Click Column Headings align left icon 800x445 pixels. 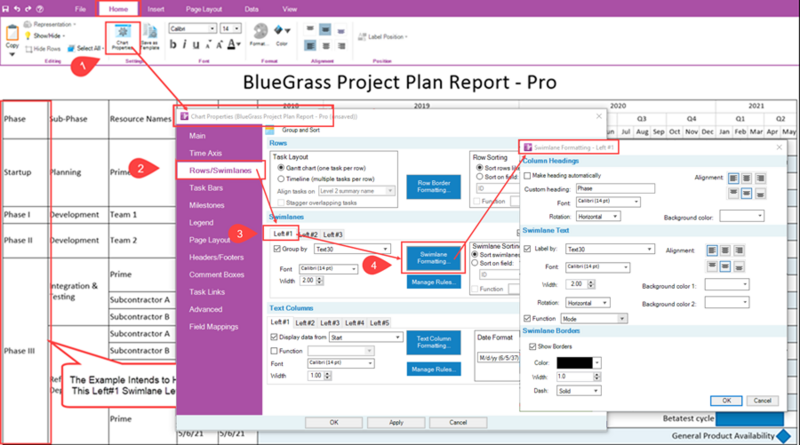[x=733, y=178]
